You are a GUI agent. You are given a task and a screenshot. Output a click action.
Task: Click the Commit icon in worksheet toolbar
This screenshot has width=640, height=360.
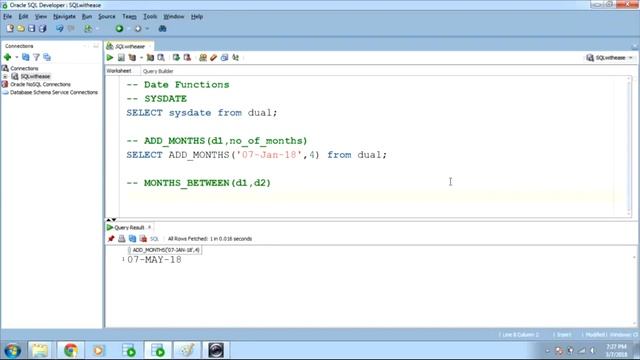176,58
